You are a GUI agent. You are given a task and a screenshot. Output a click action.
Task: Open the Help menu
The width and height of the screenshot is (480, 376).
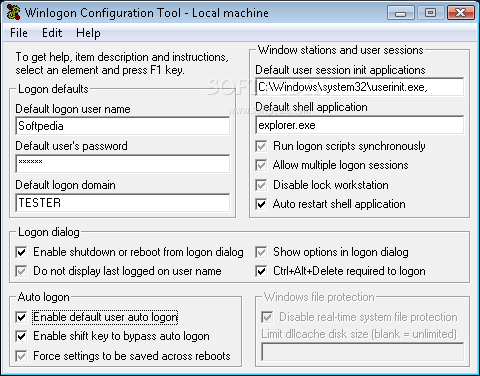(x=88, y=33)
